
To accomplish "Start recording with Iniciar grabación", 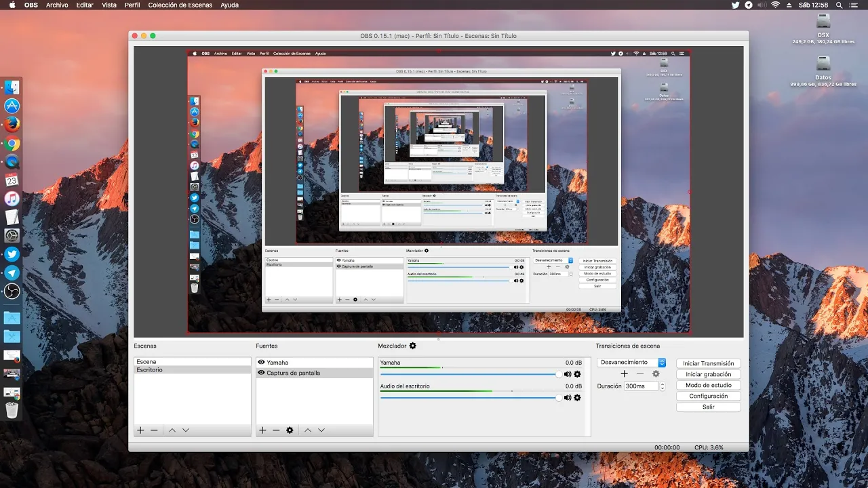I will (708, 374).
